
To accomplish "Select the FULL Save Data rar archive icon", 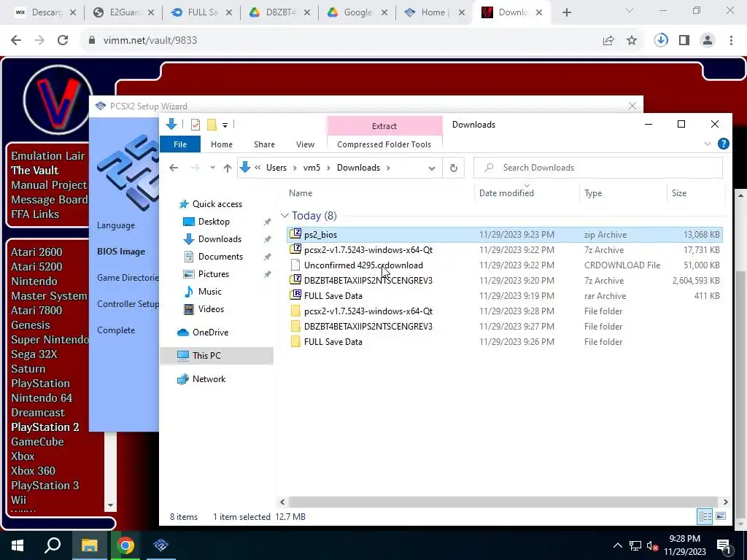I will click(295, 295).
